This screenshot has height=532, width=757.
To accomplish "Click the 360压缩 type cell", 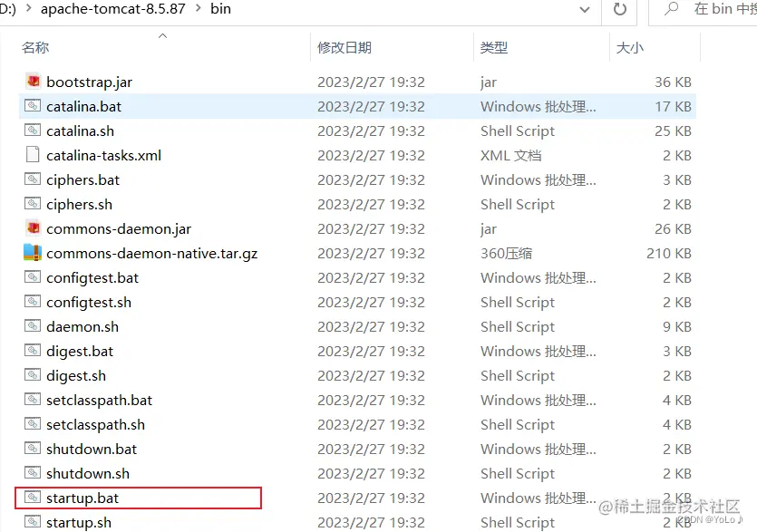I will (506, 254).
